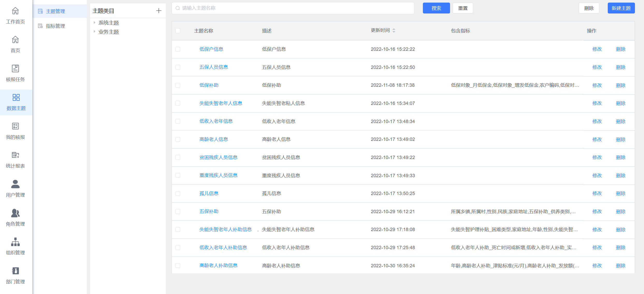Check the checkbox for the 贫困残疾人员信息 row
Image resolution: width=644 pixels, height=294 pixels.
[x=178, y=157]
